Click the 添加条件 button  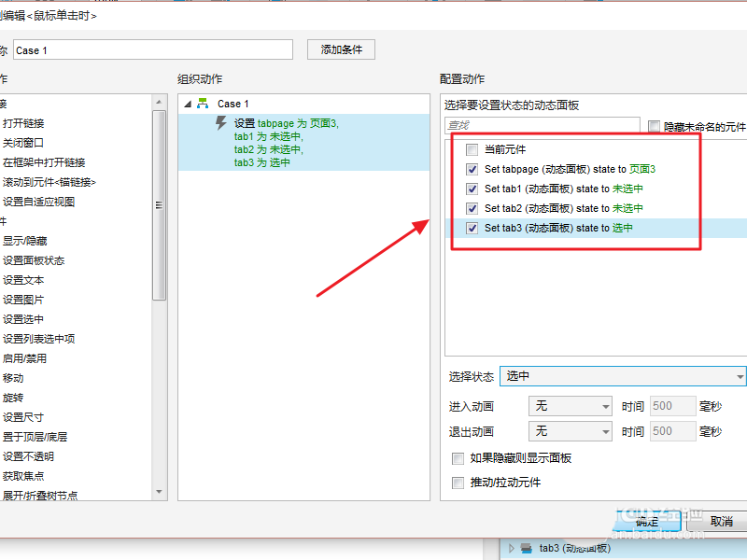click(340, 49)
